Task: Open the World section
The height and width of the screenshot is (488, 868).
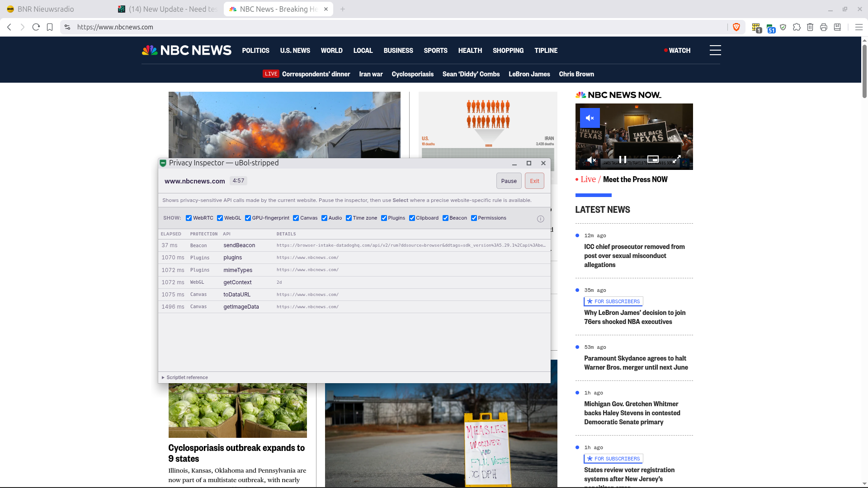Action: [331, 51]
